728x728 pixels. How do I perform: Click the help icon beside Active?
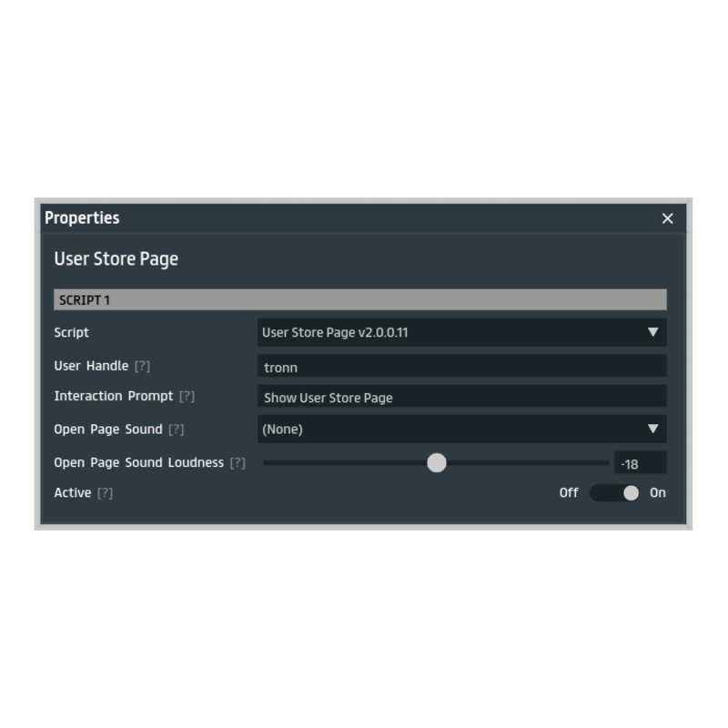[105, 493]
